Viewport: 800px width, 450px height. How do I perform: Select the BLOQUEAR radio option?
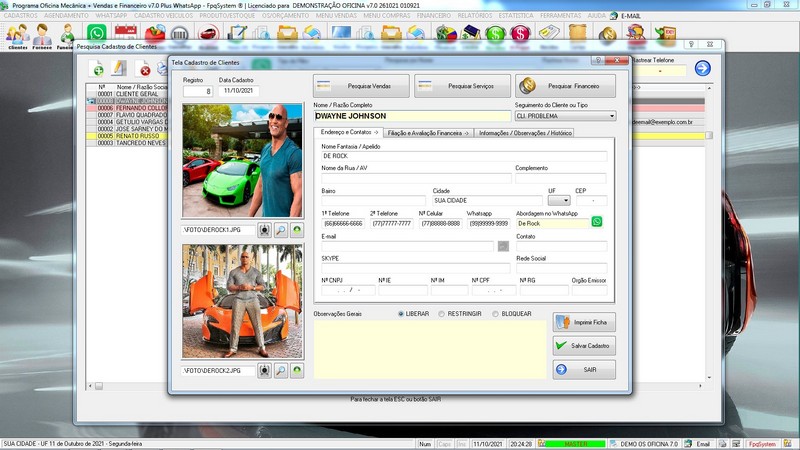[495, 314]
